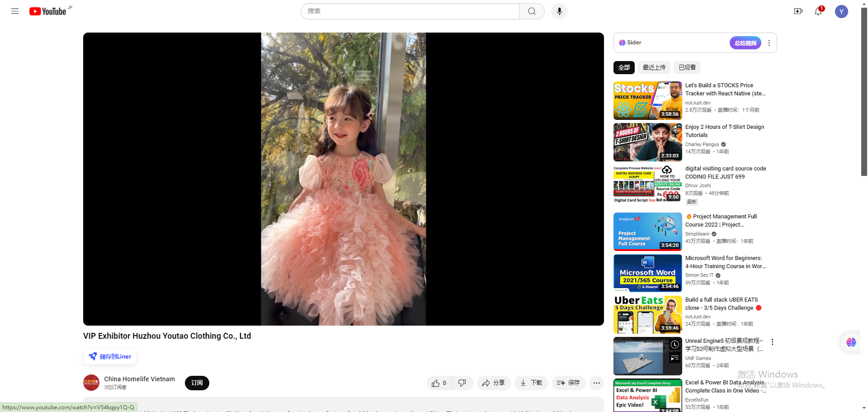Dislike the video with thumbs down
This screenshot has width=868, height=412.
click(462, 383)
